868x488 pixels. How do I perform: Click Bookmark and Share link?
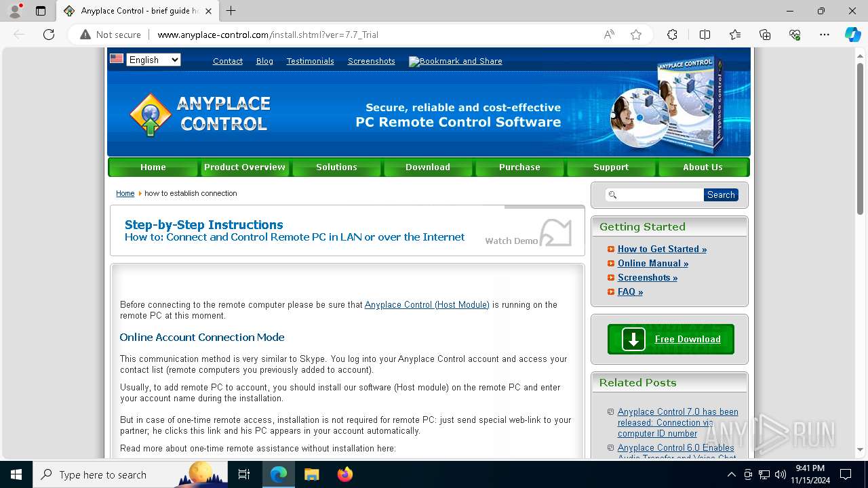[x=456, y=61]
